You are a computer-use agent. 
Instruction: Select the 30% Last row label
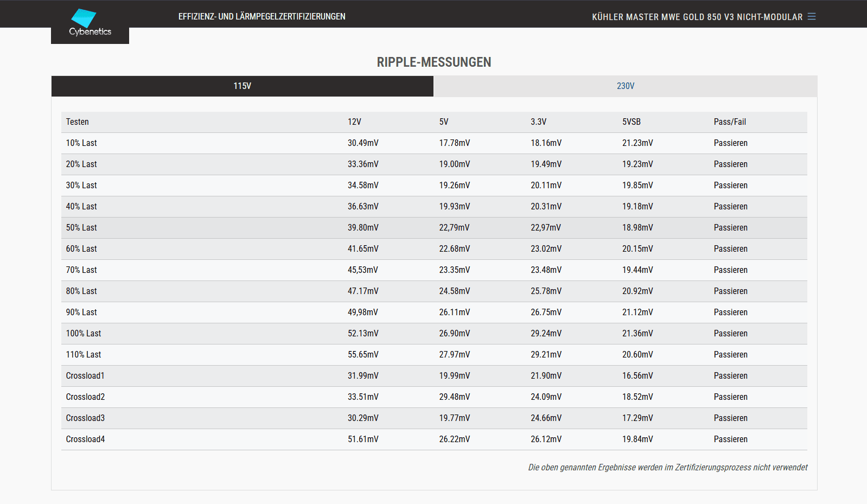pos(81,186)
